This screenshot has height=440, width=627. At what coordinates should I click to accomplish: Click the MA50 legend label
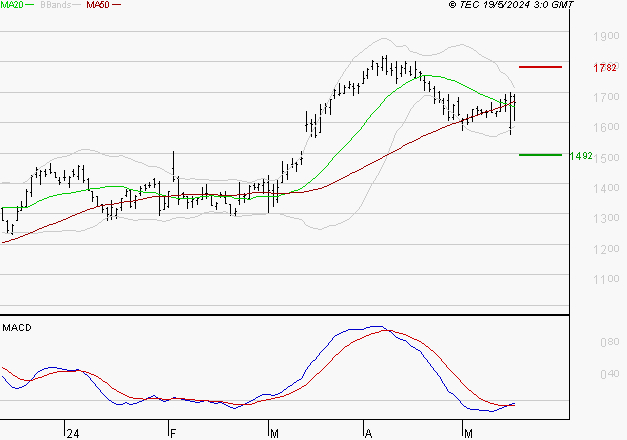98,5
